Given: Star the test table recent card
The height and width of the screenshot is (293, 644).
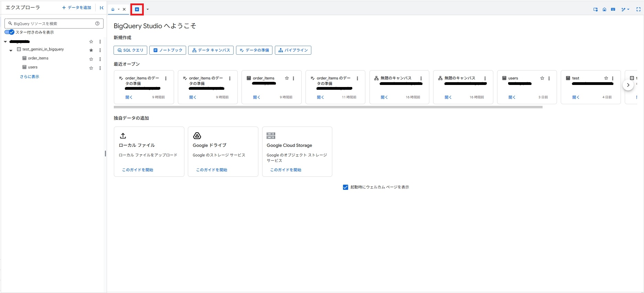Looking at the screenshot, I should [606, 78].
